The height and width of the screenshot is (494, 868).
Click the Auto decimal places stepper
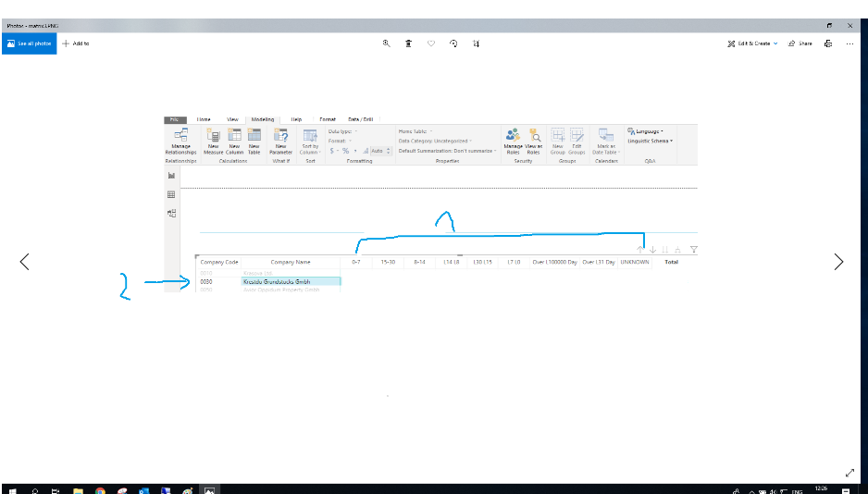click(380, 151)
